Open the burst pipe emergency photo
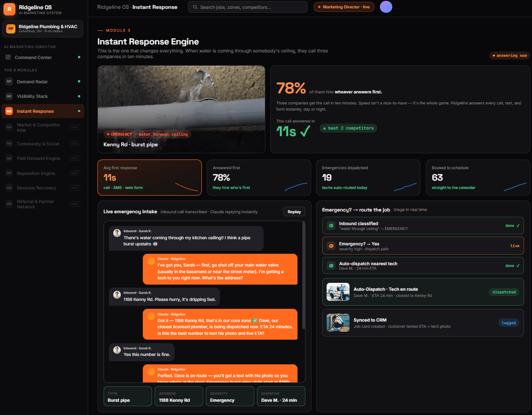Screen dimensions: 532x415 [181, 109]
